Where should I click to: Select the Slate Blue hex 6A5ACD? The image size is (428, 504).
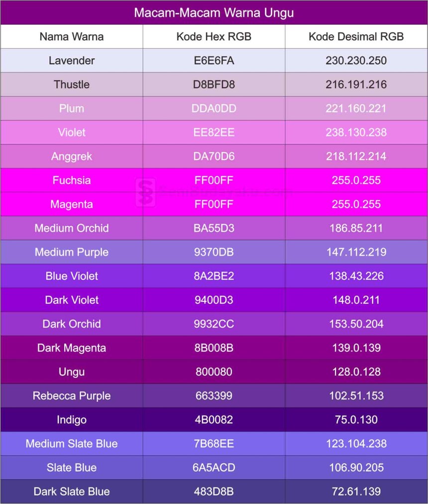[214, 468]
